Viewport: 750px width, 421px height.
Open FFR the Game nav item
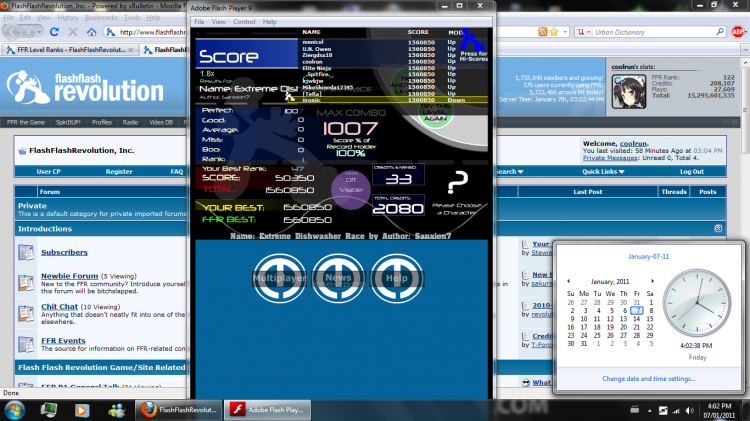[26, 122]
